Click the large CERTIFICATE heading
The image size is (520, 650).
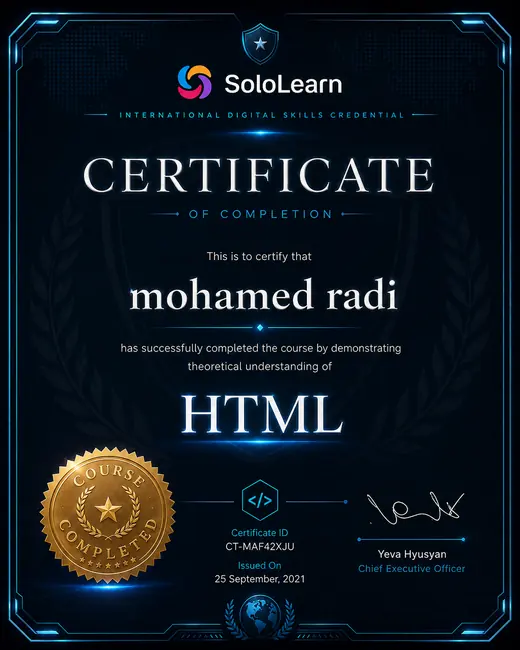(x=259, y=175)
